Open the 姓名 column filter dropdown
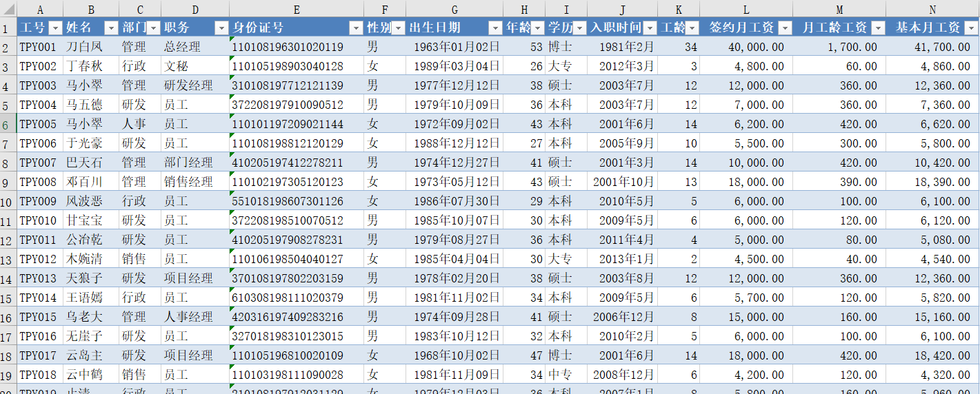980x394 pixels. click(x=111, y=28)
